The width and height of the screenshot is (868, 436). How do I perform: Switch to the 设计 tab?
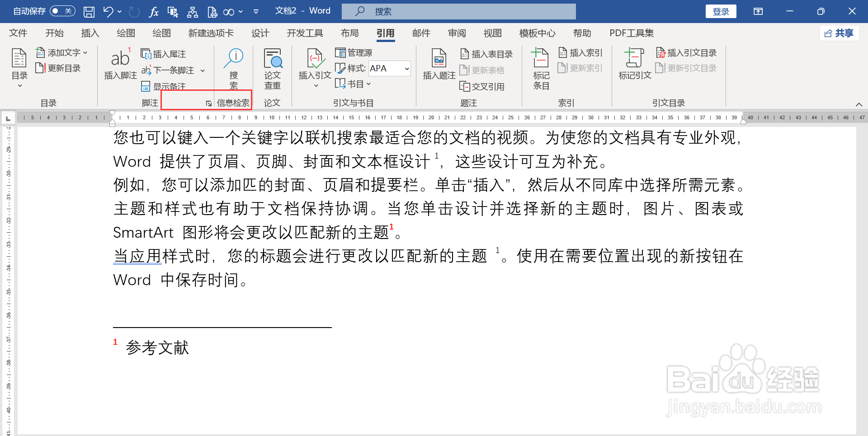[x=260, y=33]
